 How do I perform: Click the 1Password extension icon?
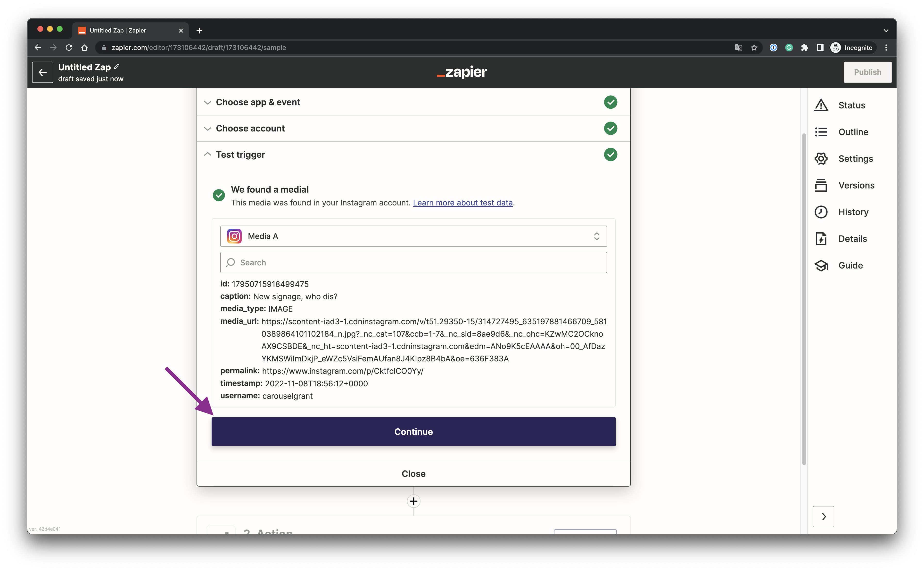[774, 48]
